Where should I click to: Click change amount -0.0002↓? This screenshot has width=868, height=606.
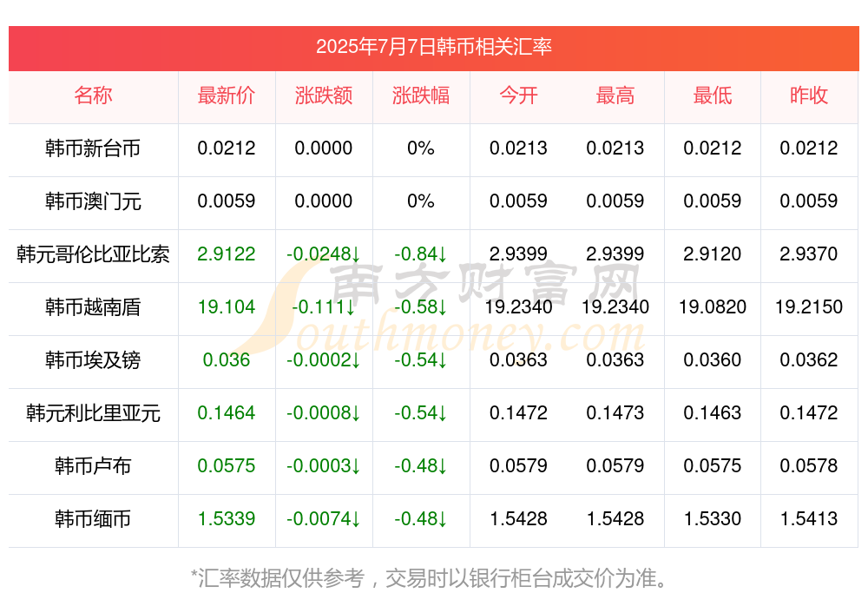324,360
